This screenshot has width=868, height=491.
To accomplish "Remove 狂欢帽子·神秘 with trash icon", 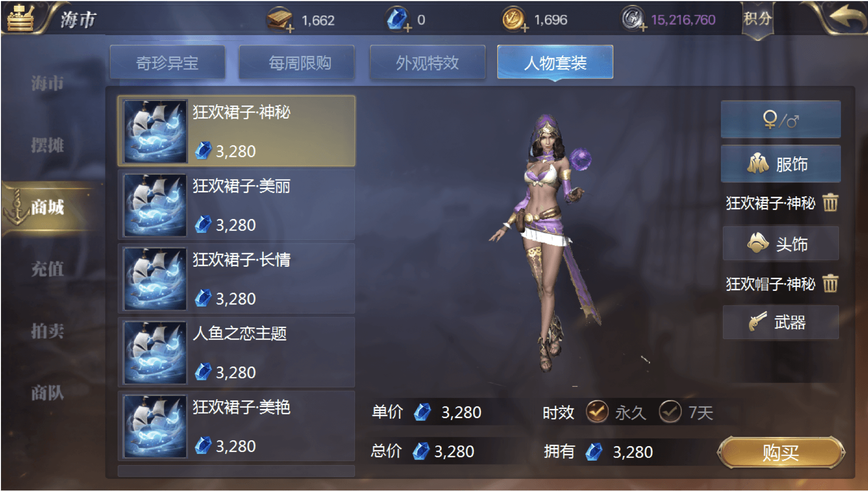I will pyautogui.click(x=830, y=284).
